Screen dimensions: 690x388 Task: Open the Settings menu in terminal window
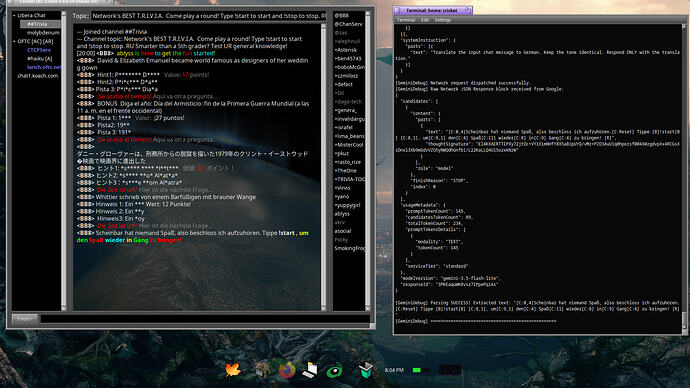click(x=443, y=20)
